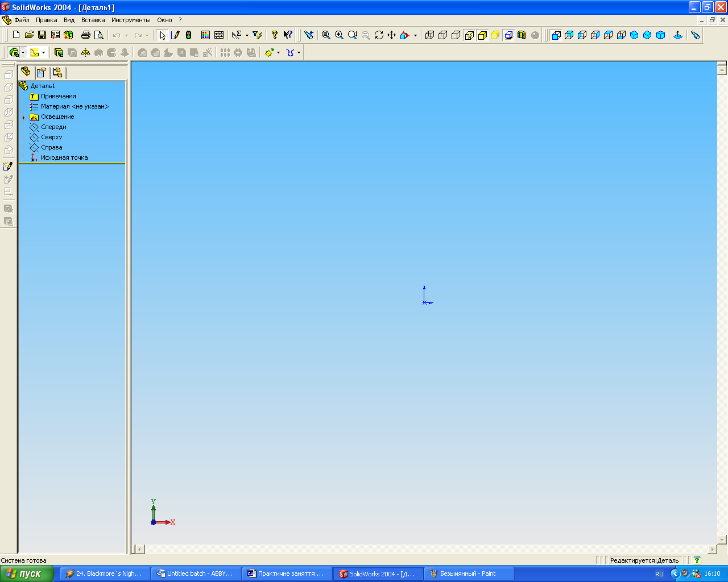728x582 pixels.
Task: Activate What's This help arrow icon
Action: [x=288, y=35]
